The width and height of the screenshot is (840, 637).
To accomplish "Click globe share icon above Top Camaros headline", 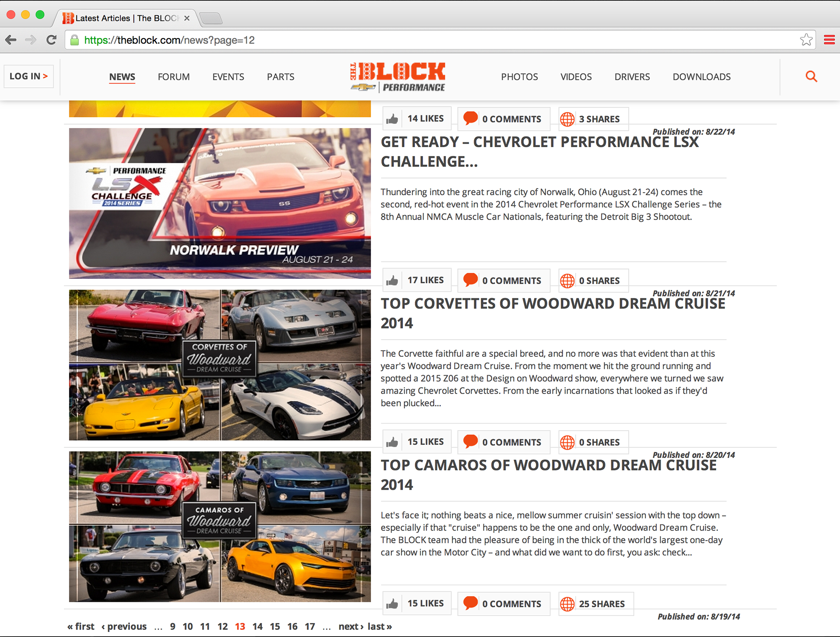I will coord(567,442).
